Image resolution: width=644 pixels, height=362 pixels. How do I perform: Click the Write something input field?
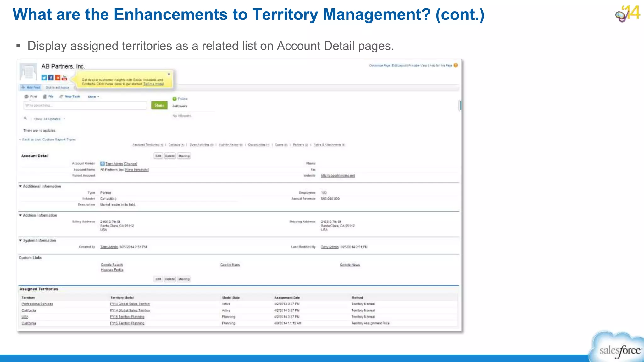pos(85,105)
